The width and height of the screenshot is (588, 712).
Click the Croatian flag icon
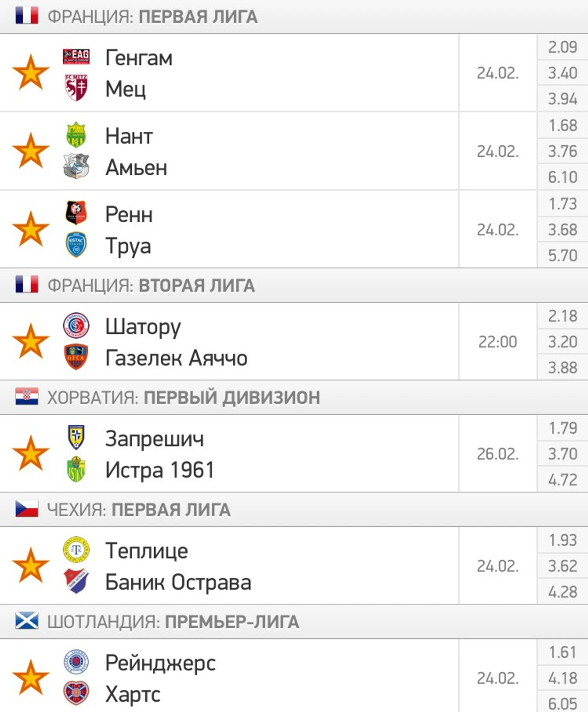click(x=27, y=397)
